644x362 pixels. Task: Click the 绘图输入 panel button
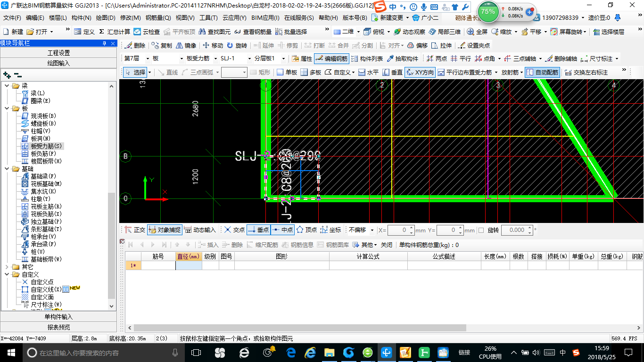coord(58,63)
